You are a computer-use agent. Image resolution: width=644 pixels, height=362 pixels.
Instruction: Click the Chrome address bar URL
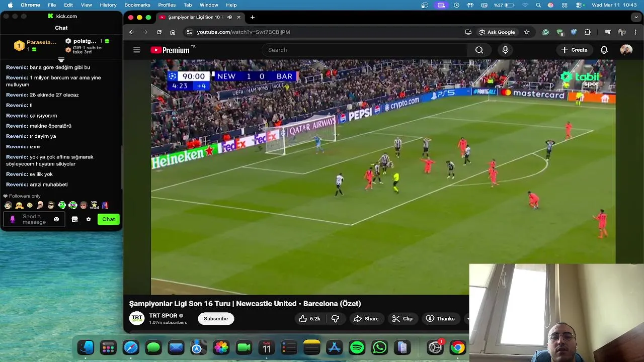[244, 32]
